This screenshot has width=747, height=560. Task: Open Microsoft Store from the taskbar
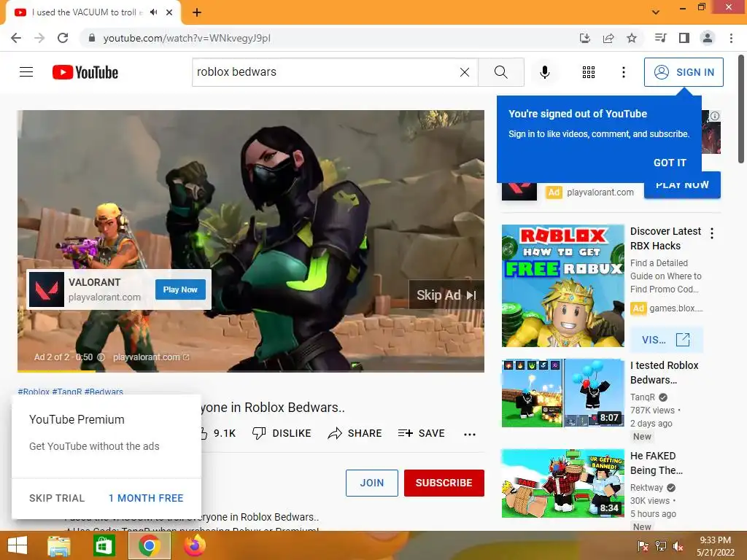pos(104,545)
